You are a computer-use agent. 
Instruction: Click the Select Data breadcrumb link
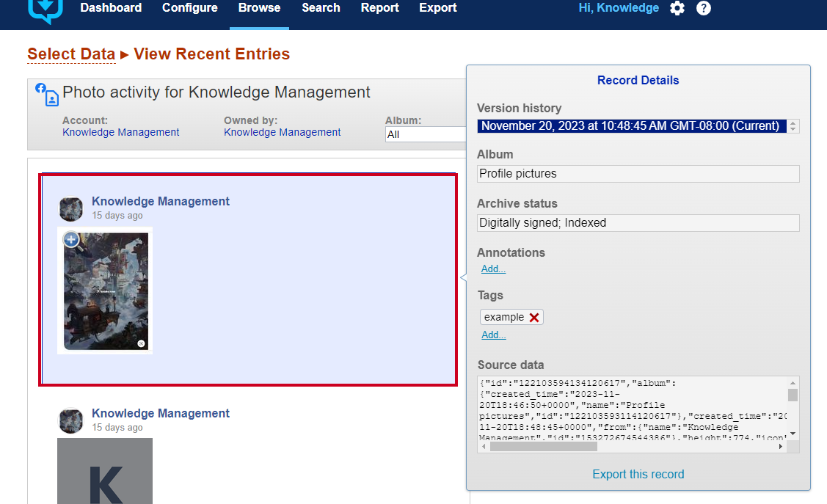(x=71, y=54)
